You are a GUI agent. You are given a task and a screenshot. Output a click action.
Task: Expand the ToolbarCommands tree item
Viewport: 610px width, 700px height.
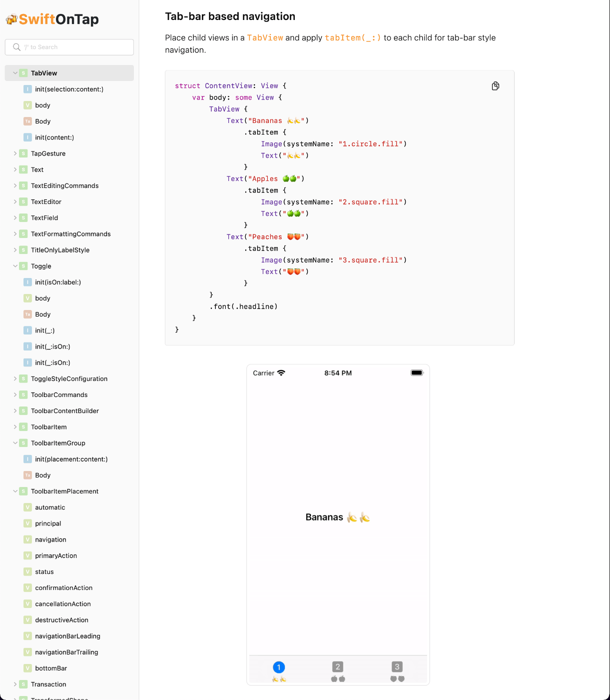coord(14,394)
